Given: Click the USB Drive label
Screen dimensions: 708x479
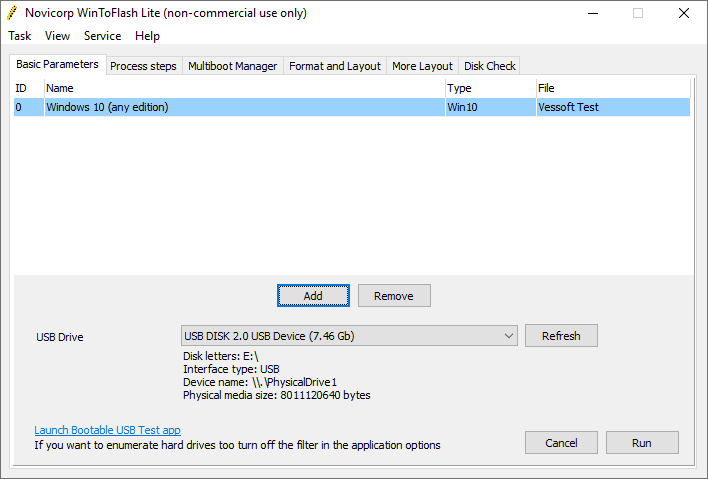Looking at the screenshot, I should [60, 337].
